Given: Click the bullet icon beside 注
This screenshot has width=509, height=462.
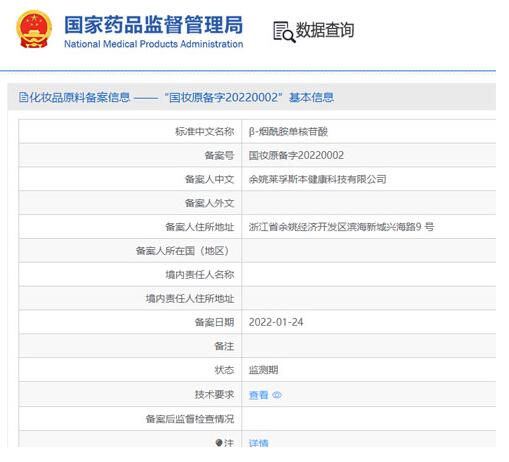Looking at the screenshot, I should pyautogui.click(x=219, y=443).
